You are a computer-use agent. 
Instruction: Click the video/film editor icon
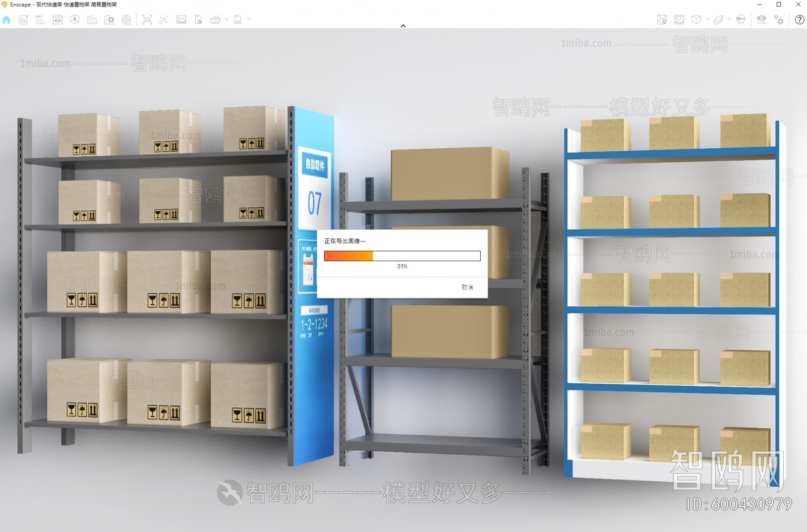pos(127,20)
